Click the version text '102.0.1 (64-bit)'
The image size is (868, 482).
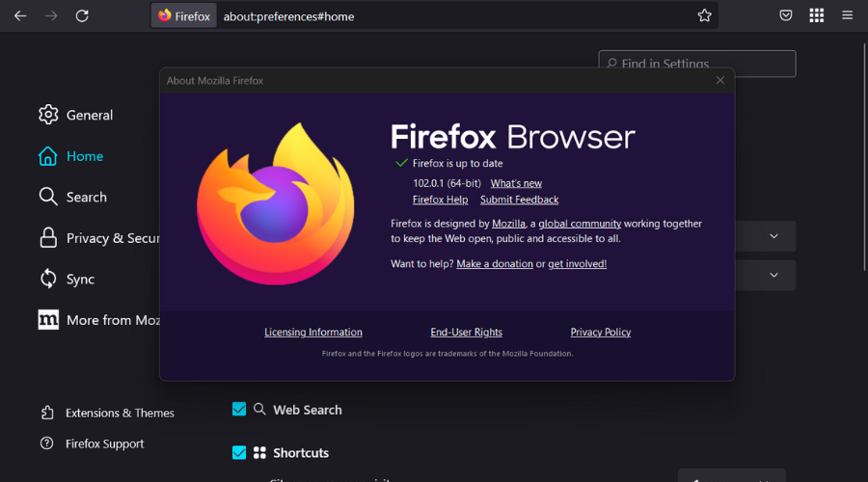(447, 183)
